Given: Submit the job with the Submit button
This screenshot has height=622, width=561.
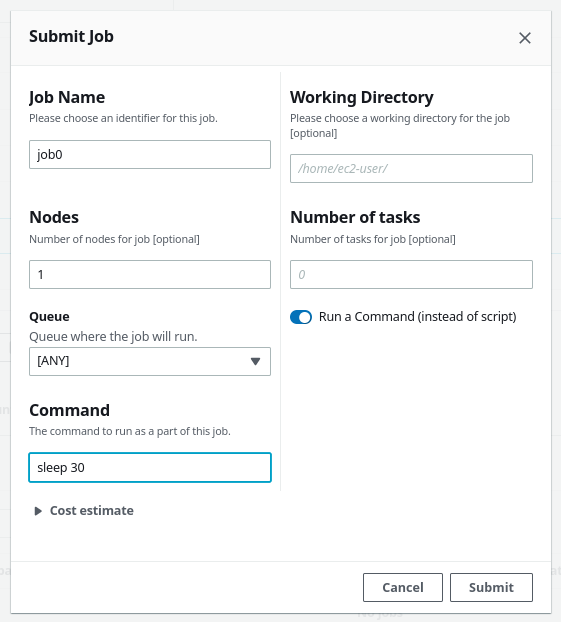Looking at the screenshot, I should tap(491, 587).
